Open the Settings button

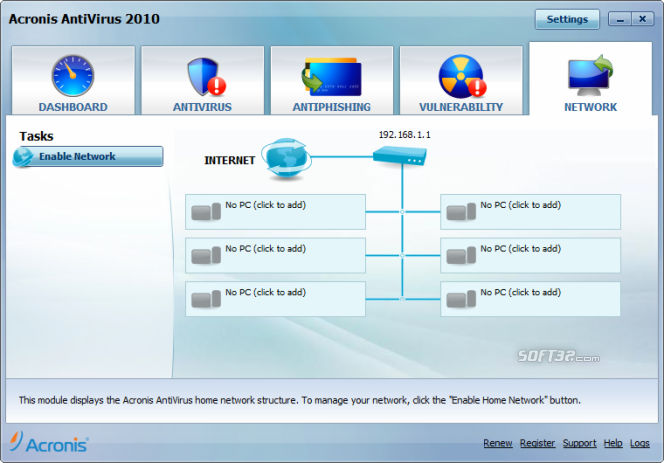coord(567,19)
